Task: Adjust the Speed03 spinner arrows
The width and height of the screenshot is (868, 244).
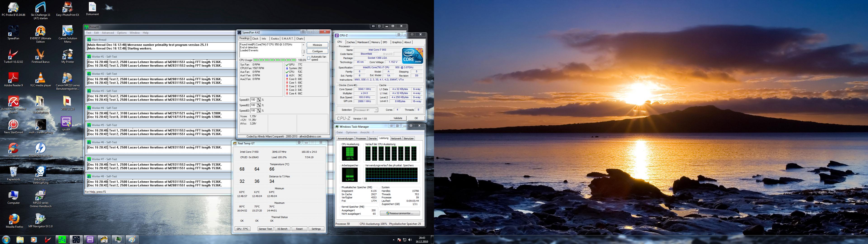Action: coord(259,111)
